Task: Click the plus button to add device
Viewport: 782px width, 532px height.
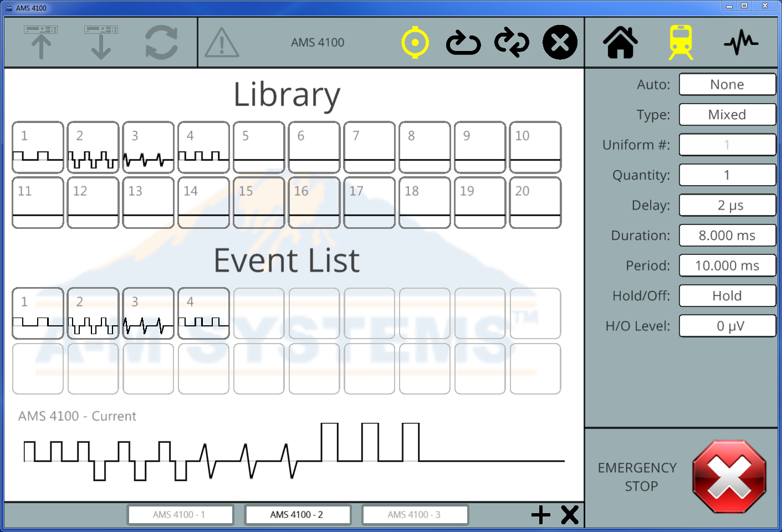Action: pos(540,515)
